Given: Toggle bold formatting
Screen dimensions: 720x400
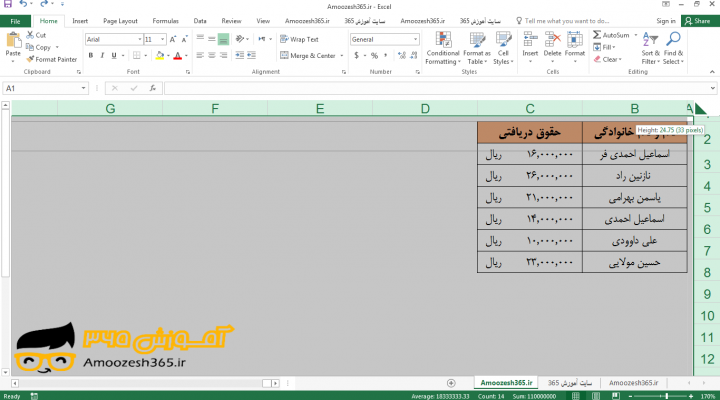Looking at the screenshot, I should pos(90,56).
